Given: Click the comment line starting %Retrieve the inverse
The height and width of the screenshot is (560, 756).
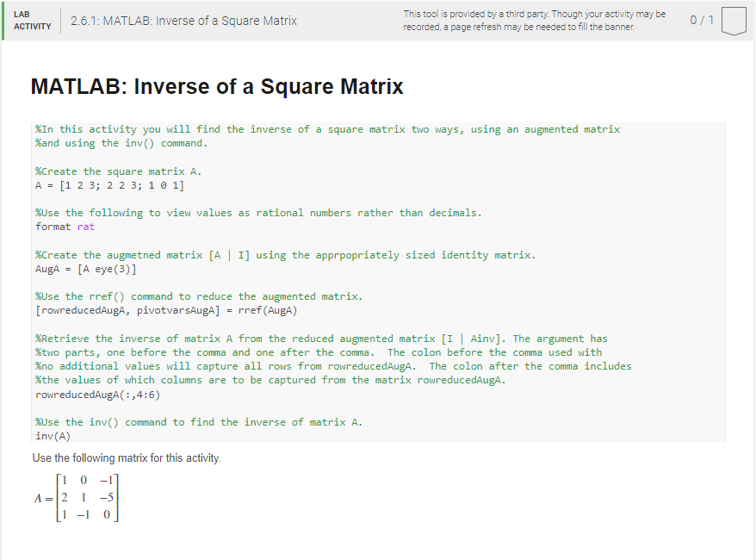Looking at the screenshot, I should (321, 339).
